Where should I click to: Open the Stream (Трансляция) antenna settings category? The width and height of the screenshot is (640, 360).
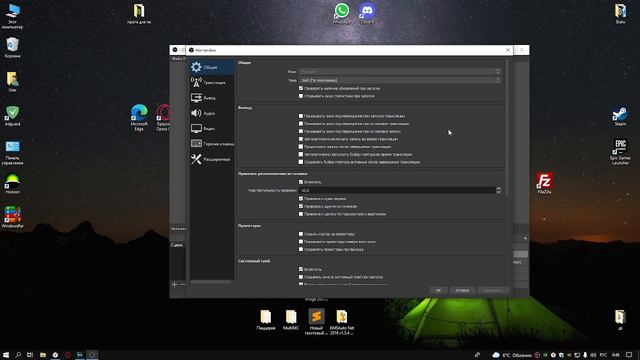point(212,82)
